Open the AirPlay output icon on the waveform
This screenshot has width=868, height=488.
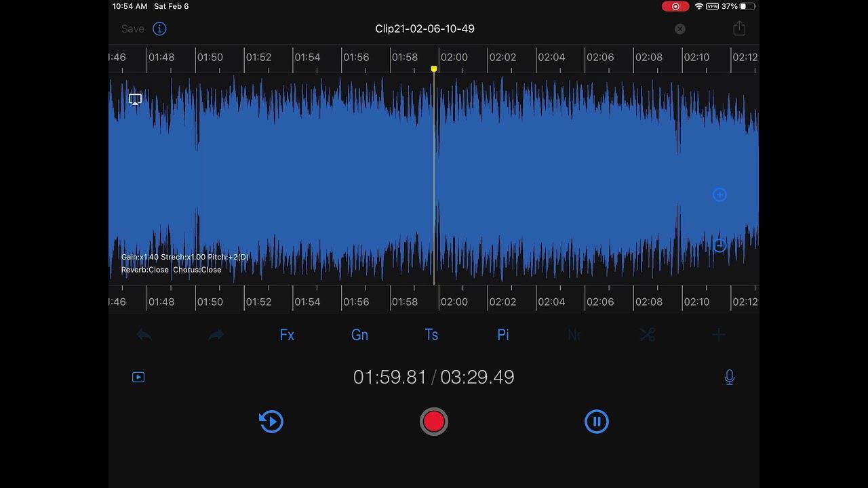point(135,100)
